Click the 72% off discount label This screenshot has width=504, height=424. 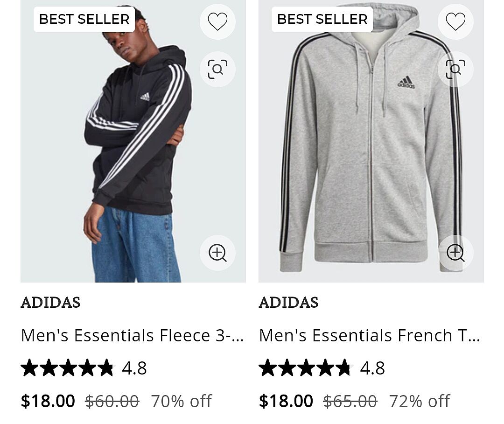tap(419, 401)
